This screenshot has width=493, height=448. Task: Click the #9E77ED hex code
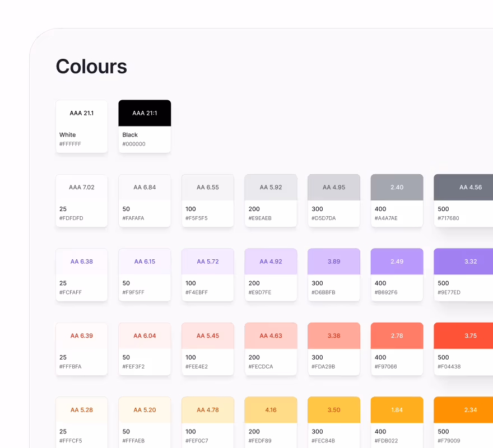coord(449,292)
